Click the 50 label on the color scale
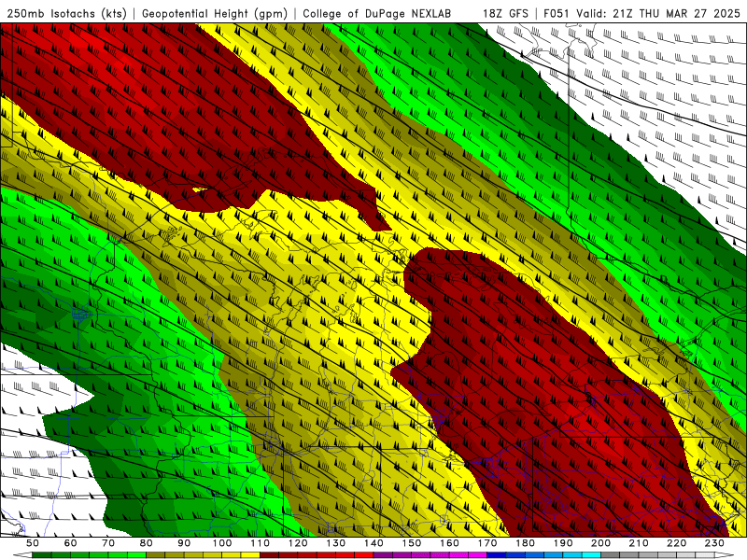The width and height of the screenshot is (747, 560). pos(33,543)
